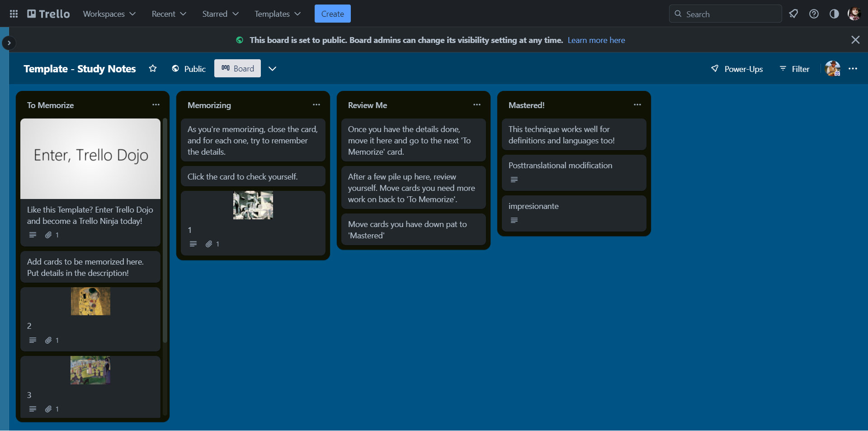Toggle the theme contrast icon
The width and height of the screenshot is (868, 431).
coord(834,14)
